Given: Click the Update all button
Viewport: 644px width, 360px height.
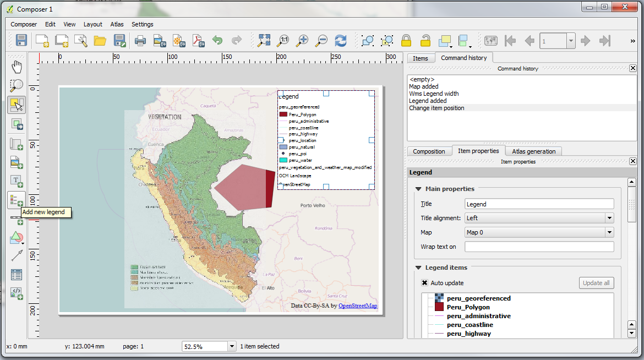Looking at the screenshot, I should (596, 283).
